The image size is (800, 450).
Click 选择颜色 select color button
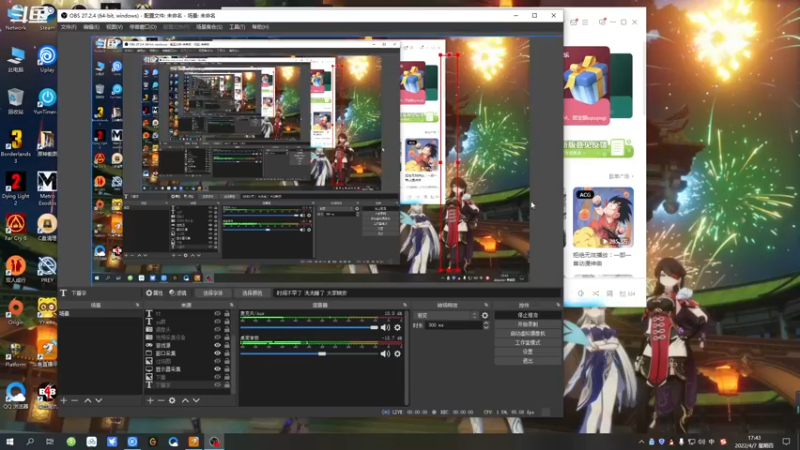(x=252, y=293)
